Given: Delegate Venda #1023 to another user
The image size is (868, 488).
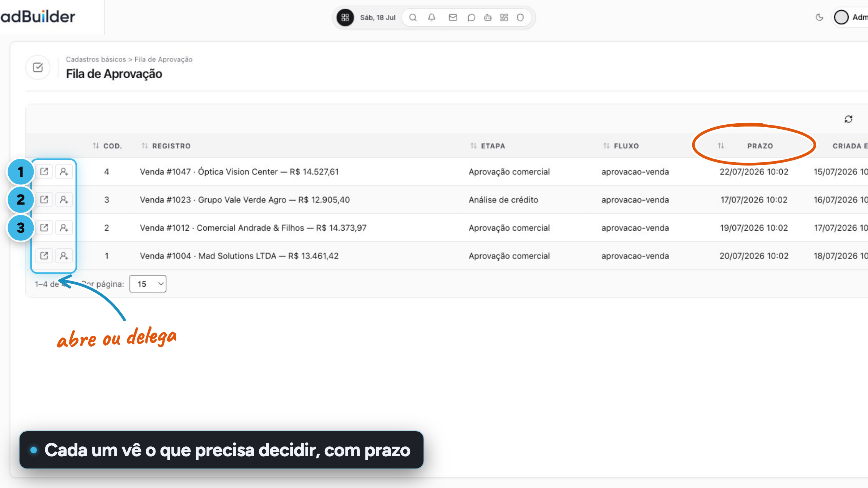Looking at the screenshot, I should tap(64, 200).
